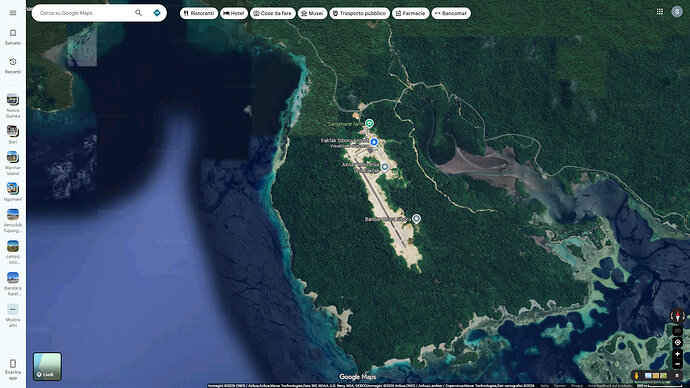This screenshot has width=690, height=388.
Task: Open recent place Bandara Karel
Action: point(13,284)
